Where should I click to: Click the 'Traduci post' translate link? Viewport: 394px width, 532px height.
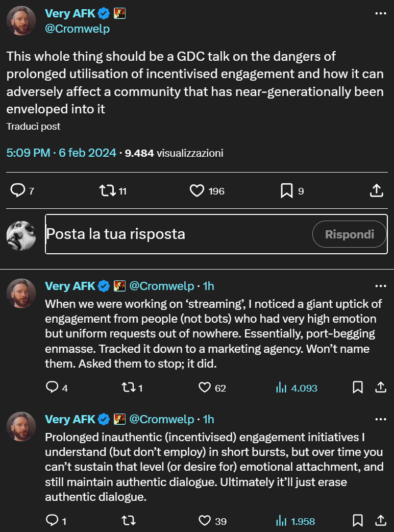click(33, 126)
